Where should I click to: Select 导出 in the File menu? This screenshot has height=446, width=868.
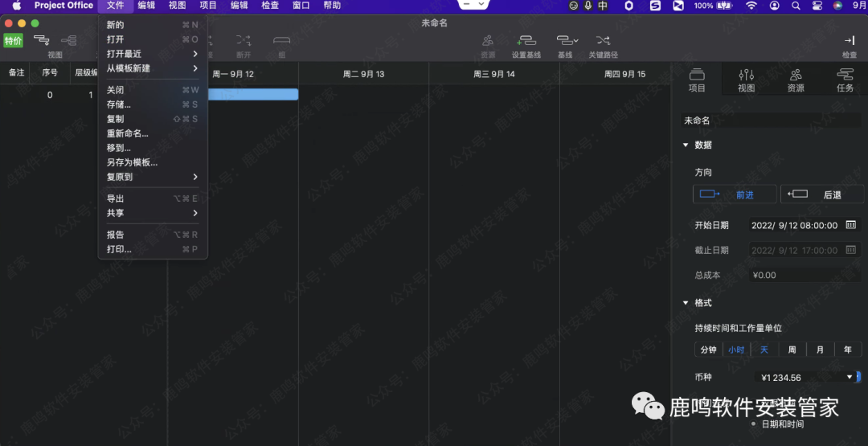click(116, 198)
